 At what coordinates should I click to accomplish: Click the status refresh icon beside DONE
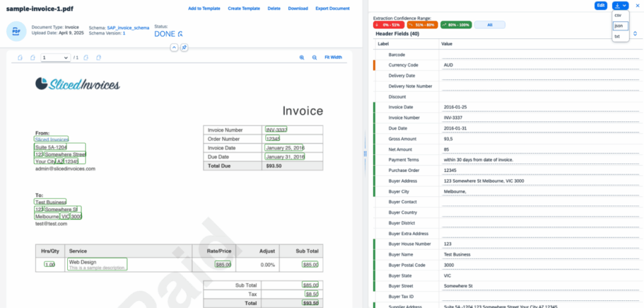coord(180,34)
